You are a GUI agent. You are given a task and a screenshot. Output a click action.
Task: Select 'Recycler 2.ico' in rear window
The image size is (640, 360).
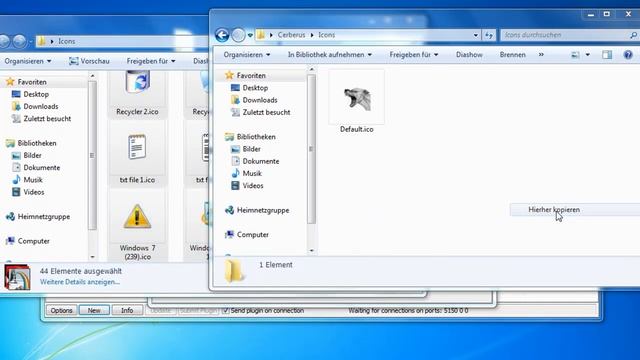137,94
